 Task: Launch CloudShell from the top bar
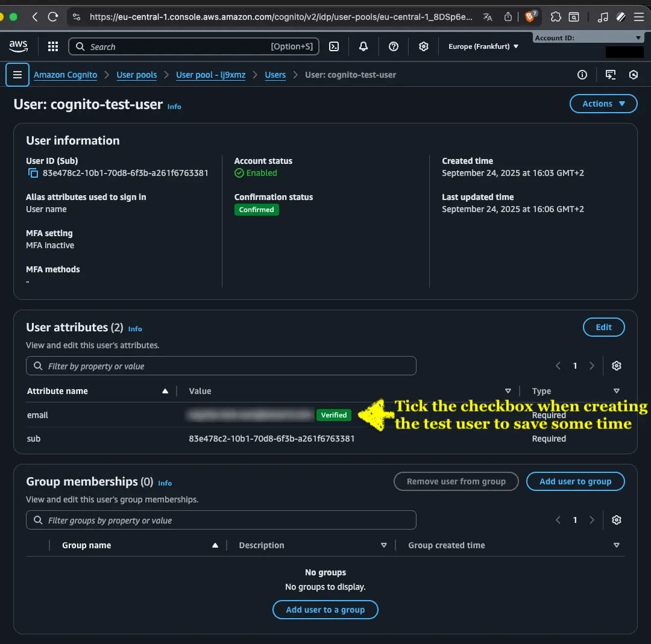tap(334, 46)
